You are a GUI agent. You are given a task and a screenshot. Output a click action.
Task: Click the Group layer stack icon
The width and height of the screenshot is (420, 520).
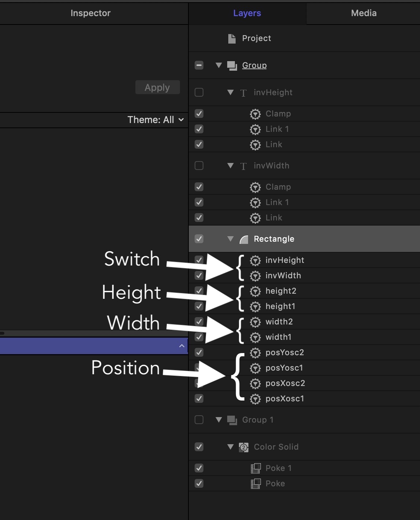(232, 66)
